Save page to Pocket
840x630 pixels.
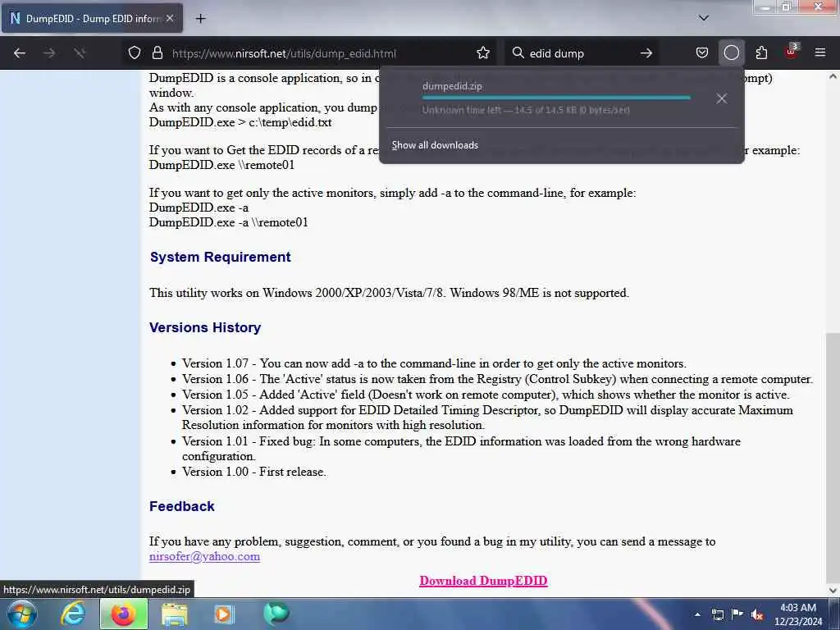[702, 53]
